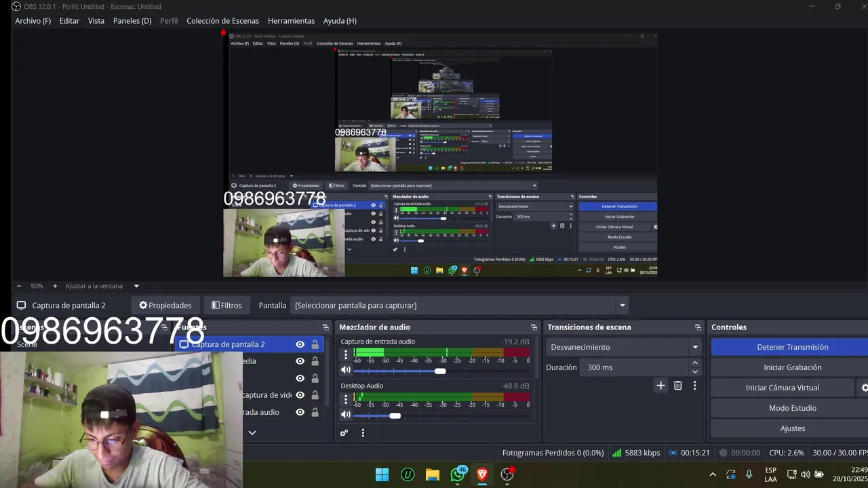This screenshot has height=488, width=868.
Task: Hide the Captura de pantalla 2 source
Action: (x=300, y=344)
